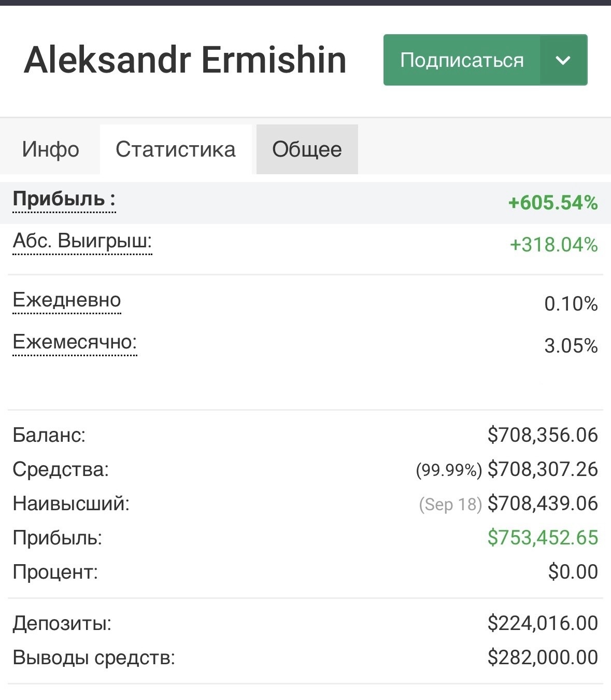Click the Aleksandr Ermishin title
Image resolution: width=611 pixels, height=700 pixels.
click(x=185, y=60)
